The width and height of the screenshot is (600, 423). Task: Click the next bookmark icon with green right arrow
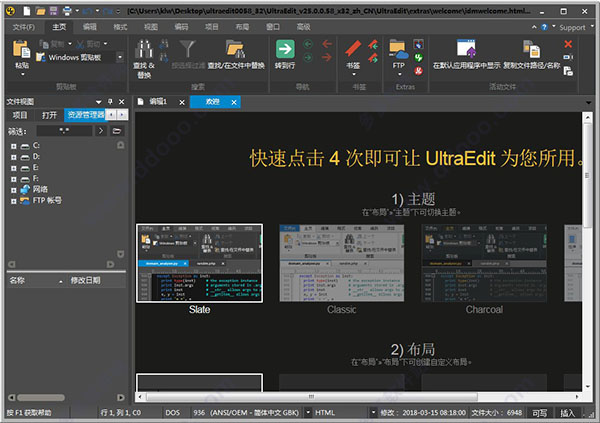(x=373, y=58)
